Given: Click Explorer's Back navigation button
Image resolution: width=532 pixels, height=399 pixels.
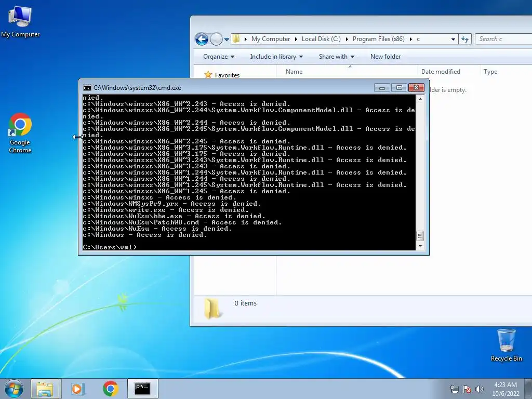Looking at the screenshot, I should click(x=202, y=39).
